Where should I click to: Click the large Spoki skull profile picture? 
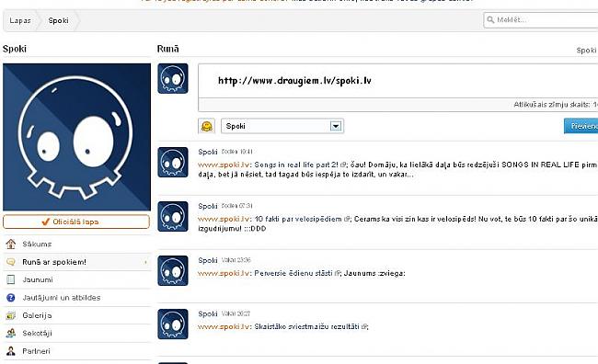click(x=76, y=137)
